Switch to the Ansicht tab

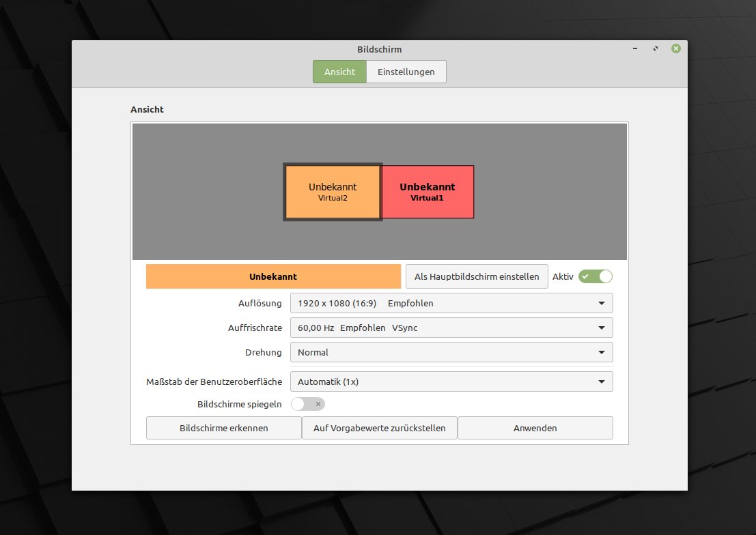339,72
